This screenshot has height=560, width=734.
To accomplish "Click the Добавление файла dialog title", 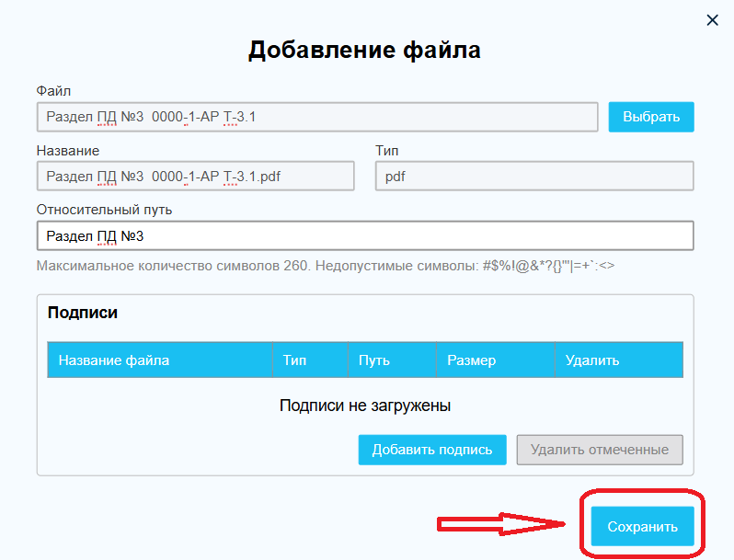I will (x=364, y=50).
